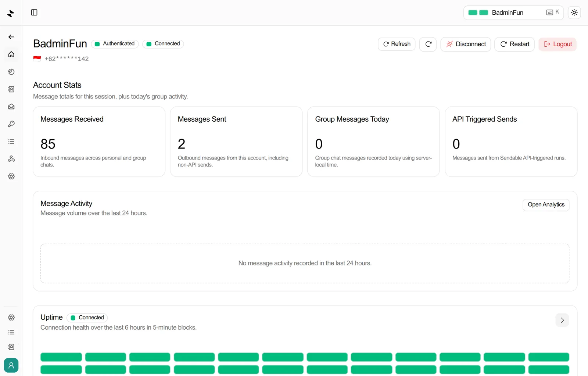This screenshot has width=588, height=376.
Task: Click the API Triggered Sends card title
Action: [484, 119]
